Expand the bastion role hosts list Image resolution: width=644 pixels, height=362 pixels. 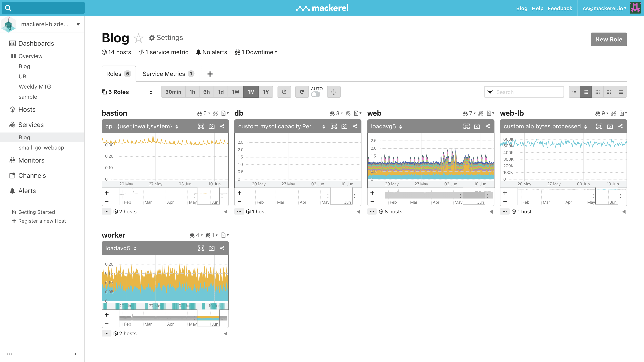pos(225,212)
